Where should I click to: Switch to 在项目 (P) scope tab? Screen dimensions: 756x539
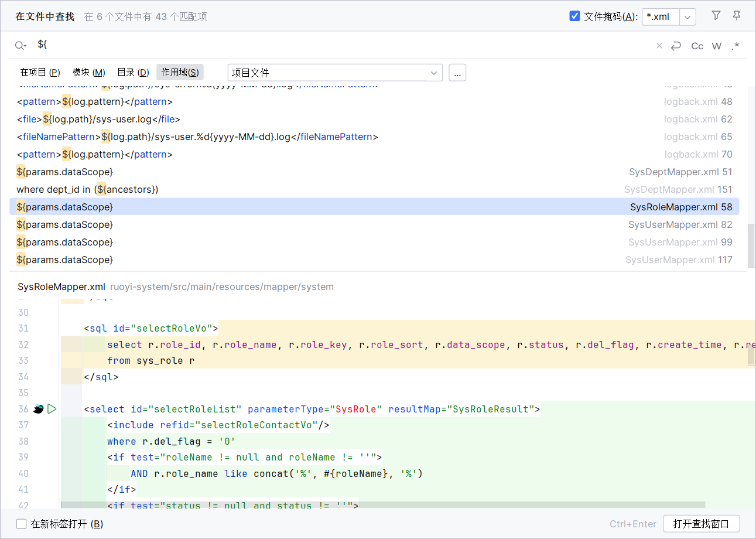(40, 73)
